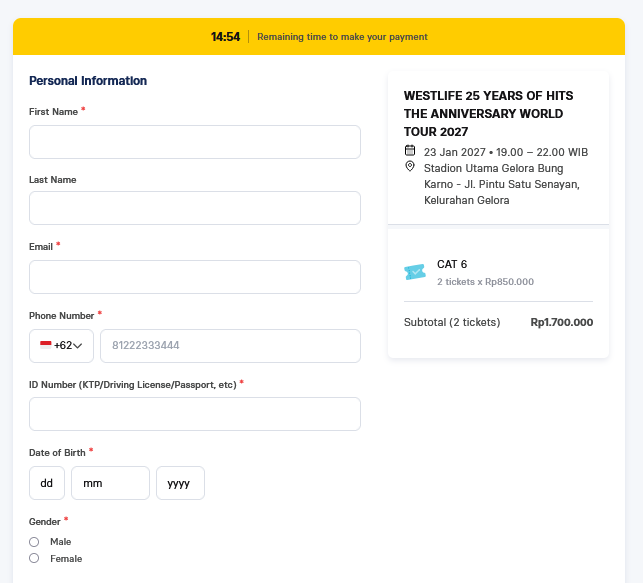Click the location pin icon beside venue

(x=410, y=166)
